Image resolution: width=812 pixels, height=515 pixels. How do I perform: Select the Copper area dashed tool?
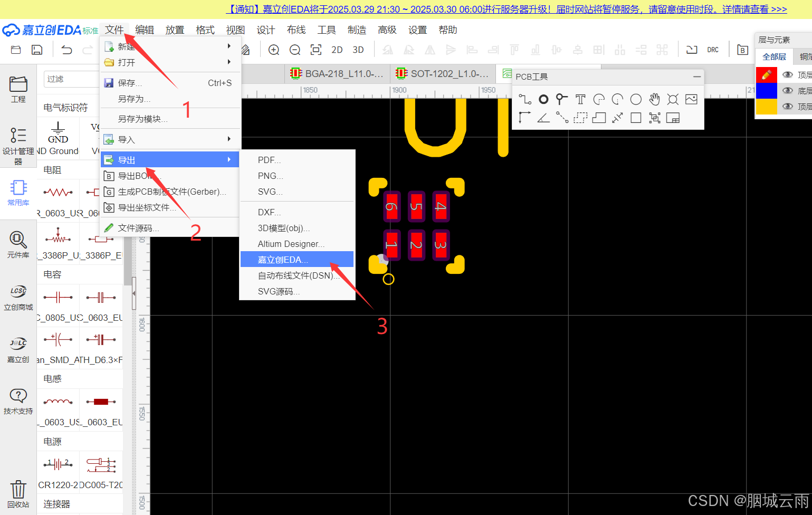[x=580, y=118]
